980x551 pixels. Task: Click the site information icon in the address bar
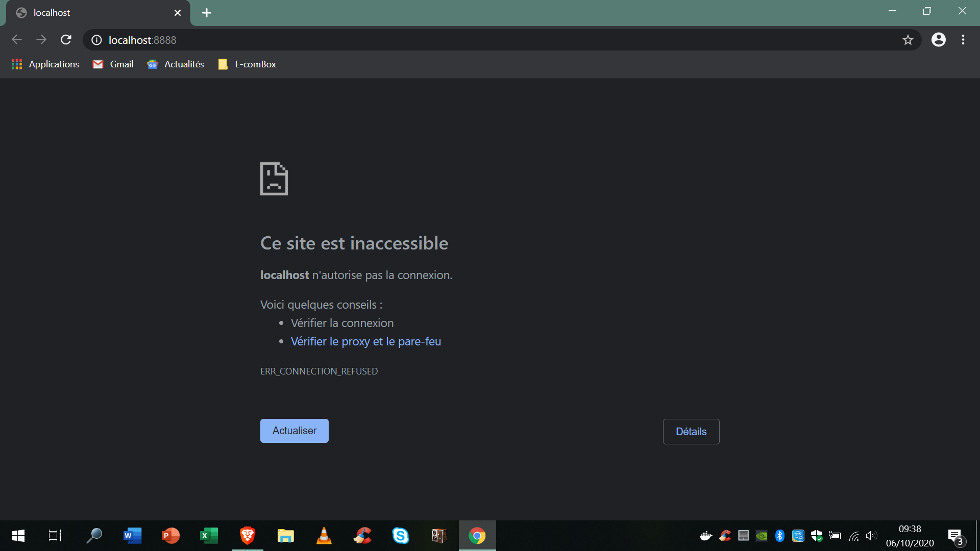point(96,40)
